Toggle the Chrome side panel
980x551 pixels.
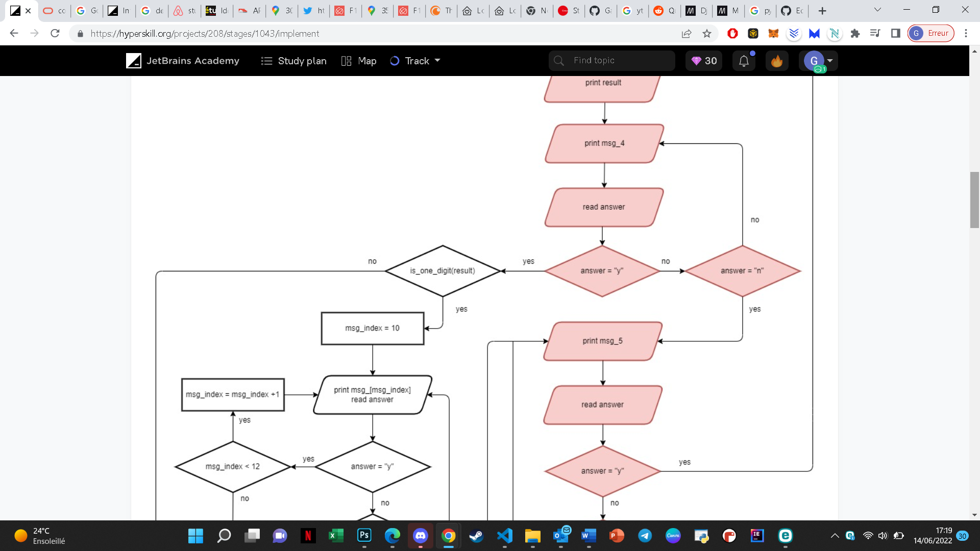coord(895,34)
